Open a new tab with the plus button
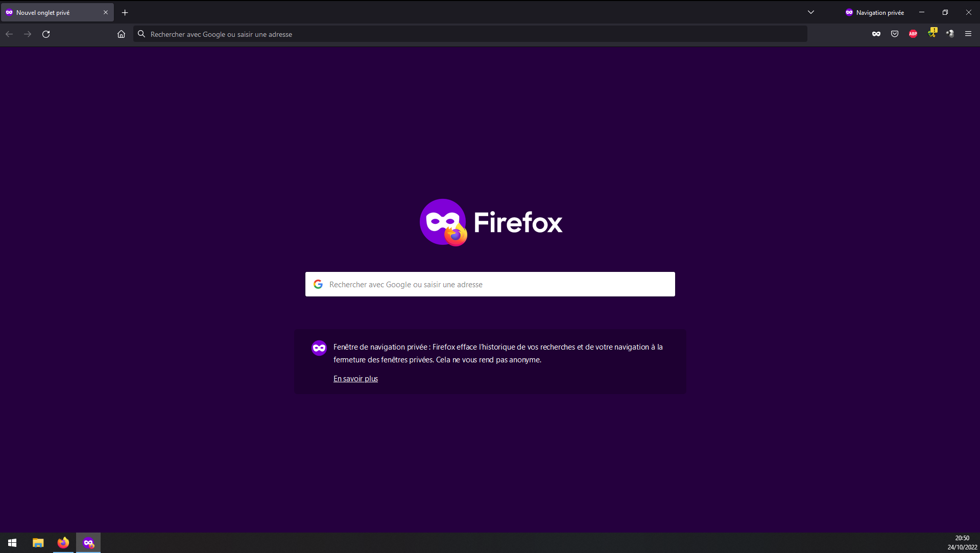Image resolution: width=980 pixels, height=553 pixels. tap(125, 13)
